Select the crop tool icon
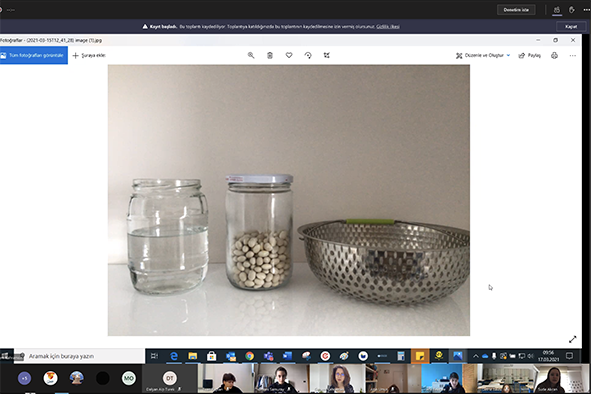 [x=327, y=55]
